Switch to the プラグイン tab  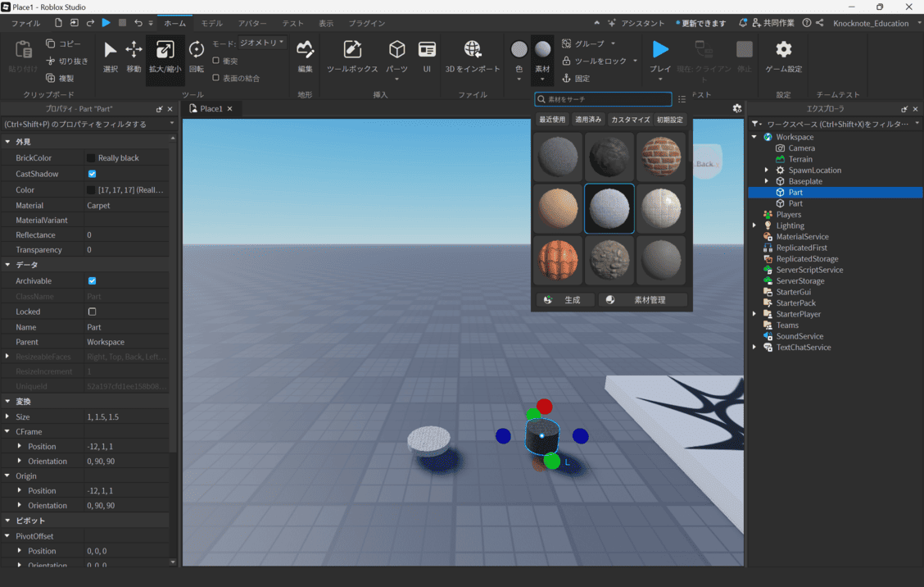pos(366,23)
